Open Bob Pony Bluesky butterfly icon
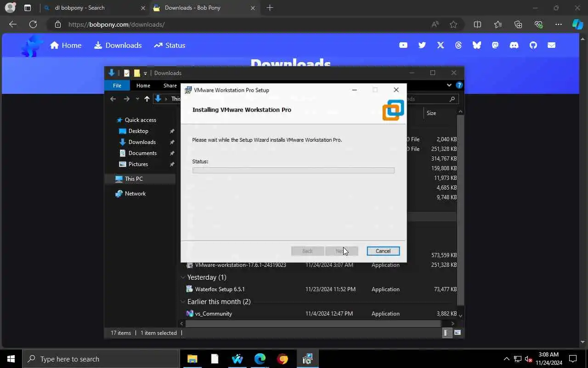Image resolution: width=588 pixels, height=368 pixels. 477,45
